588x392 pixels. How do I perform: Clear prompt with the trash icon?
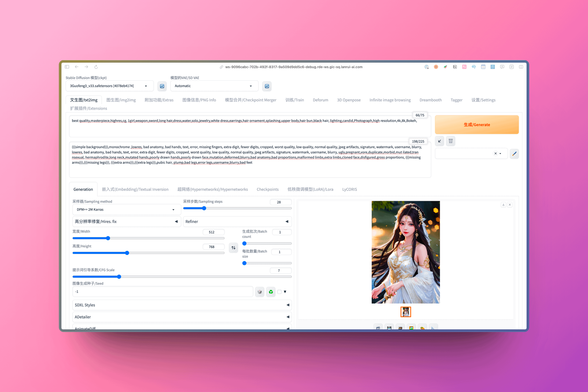(450, 141)
